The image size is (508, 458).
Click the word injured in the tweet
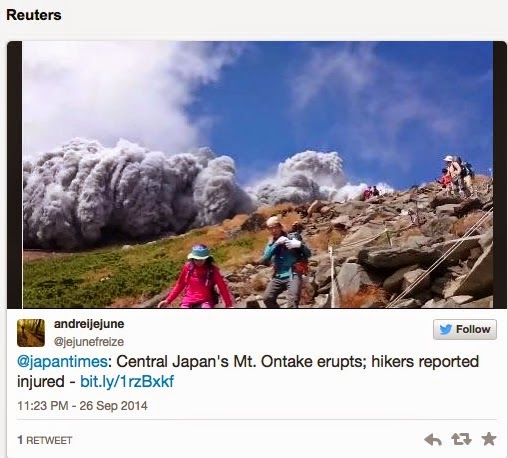point(41,382)
